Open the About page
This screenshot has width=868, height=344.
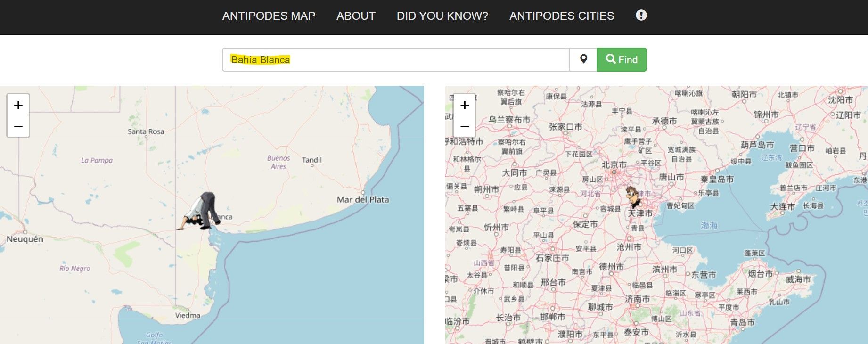pos(356,16)
